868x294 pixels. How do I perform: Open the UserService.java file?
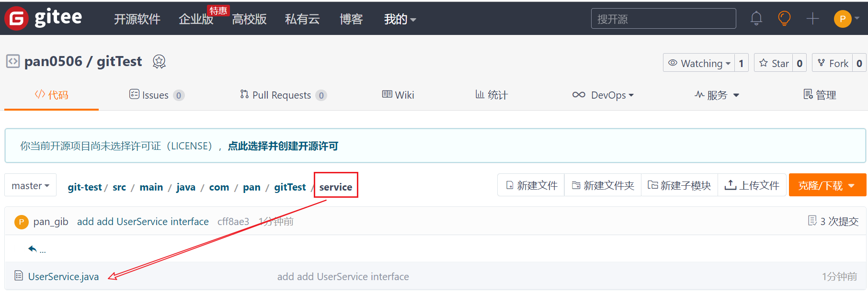(63, 276)
